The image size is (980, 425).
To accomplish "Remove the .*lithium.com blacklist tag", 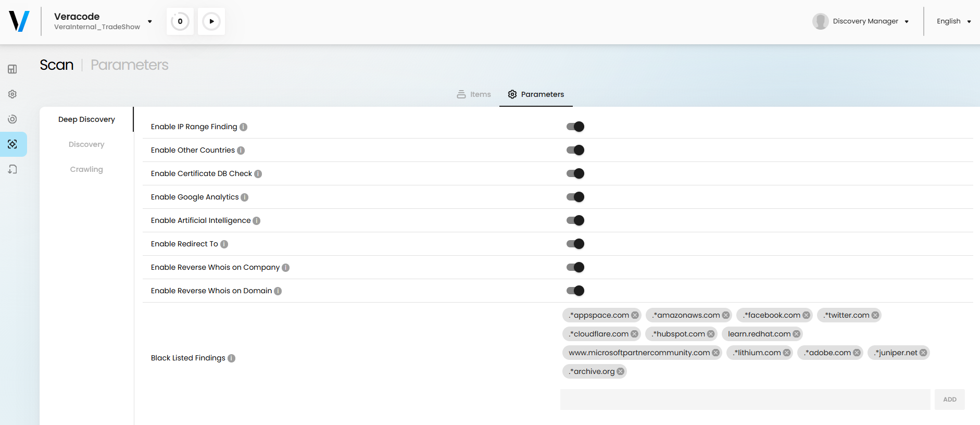I will click(787, 353).
